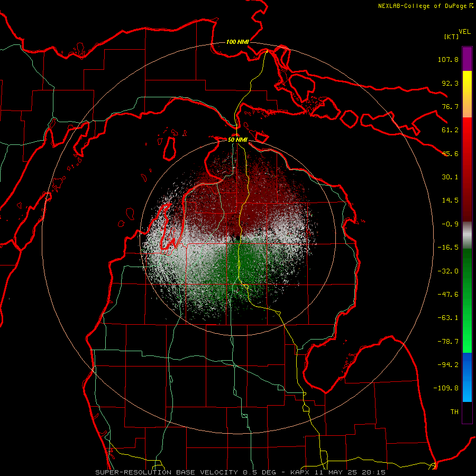Select the 107.8 scale value
The height and width of the screenshot is (476, 476).
point(448,59)
